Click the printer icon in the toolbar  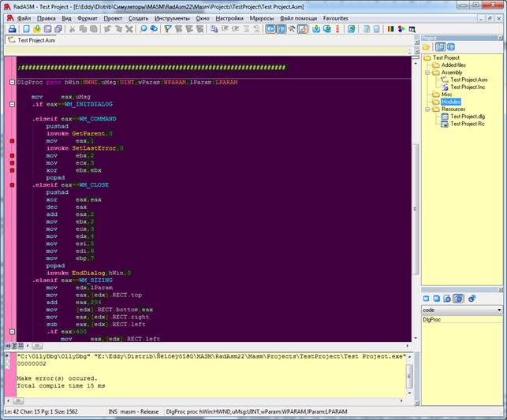point(12,29)
